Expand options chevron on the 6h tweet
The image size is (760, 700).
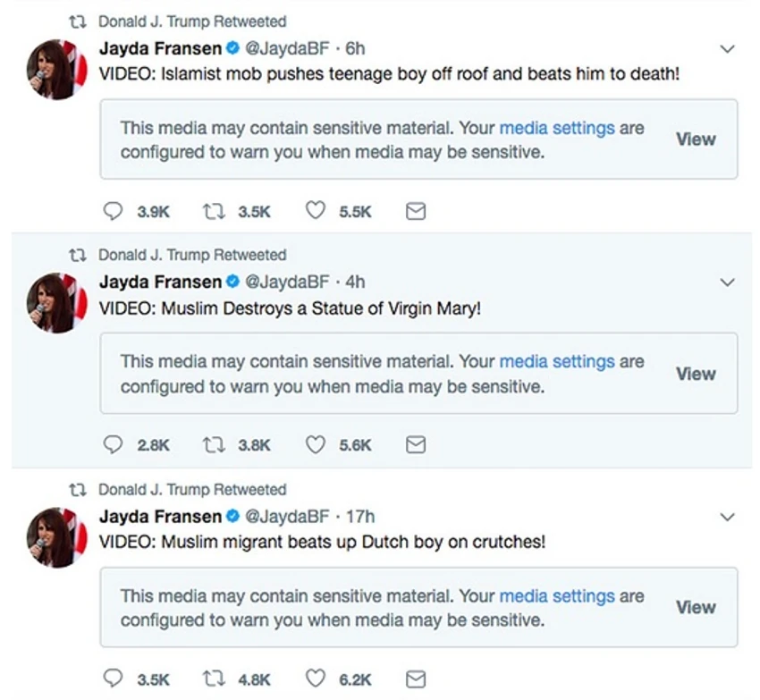(727, 49)
